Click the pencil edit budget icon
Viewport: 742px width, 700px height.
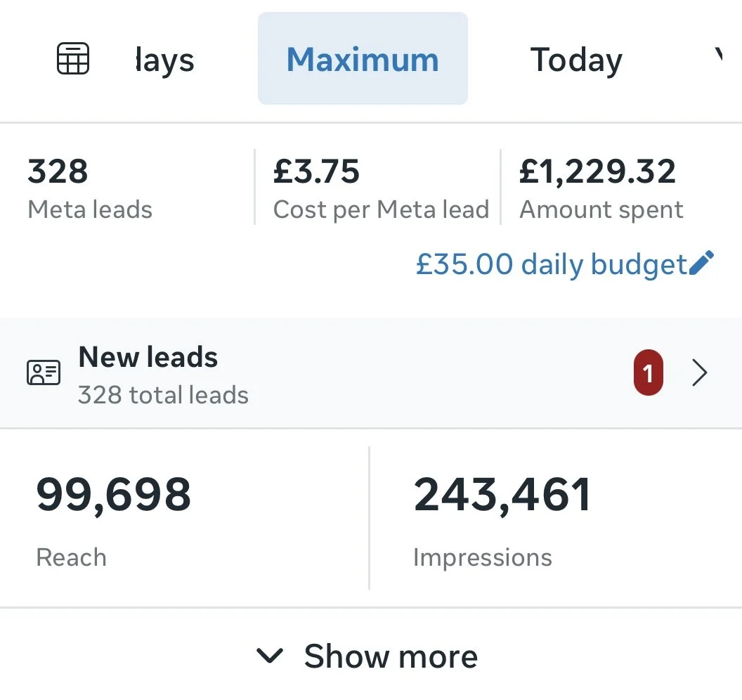[x=701, y=263]
